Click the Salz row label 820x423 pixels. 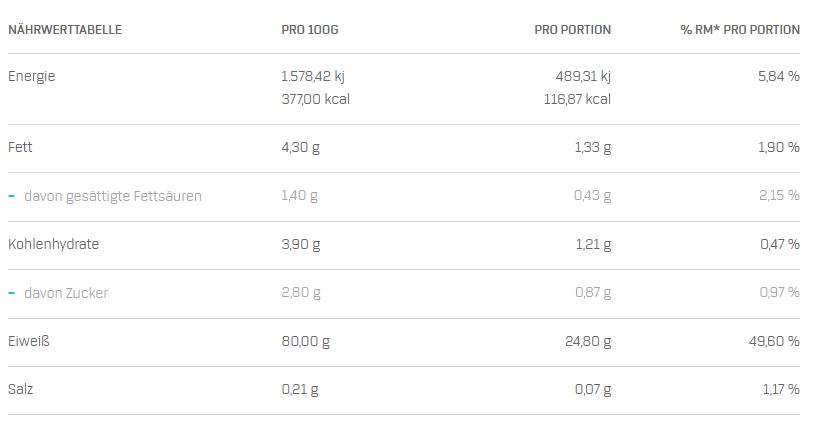click(21, 389)
